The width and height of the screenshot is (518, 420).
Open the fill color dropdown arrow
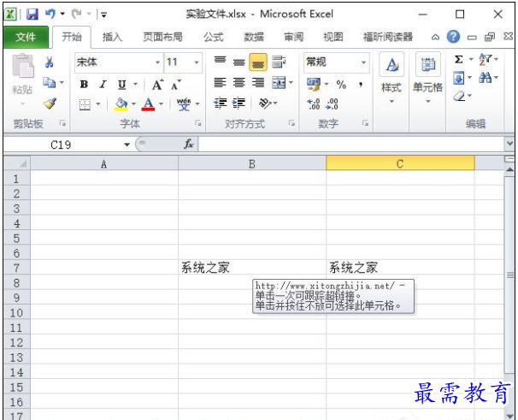[x=134, y=104]
